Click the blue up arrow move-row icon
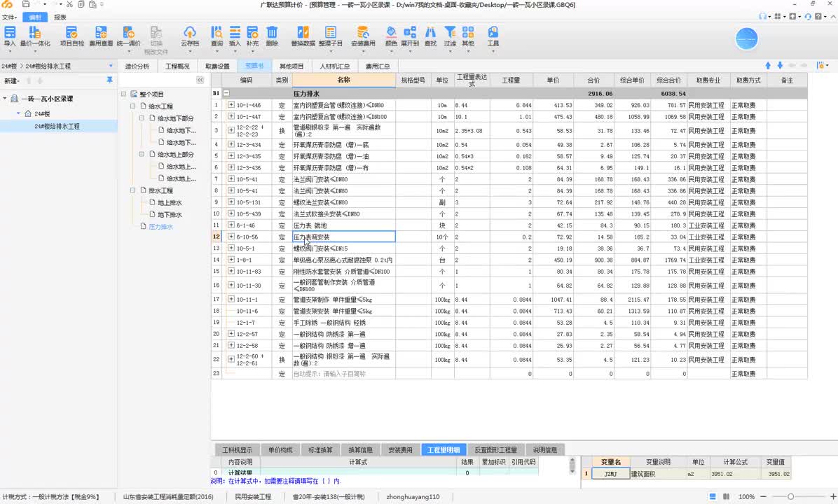This screenshot has width=838, height=504. (768, 65)
